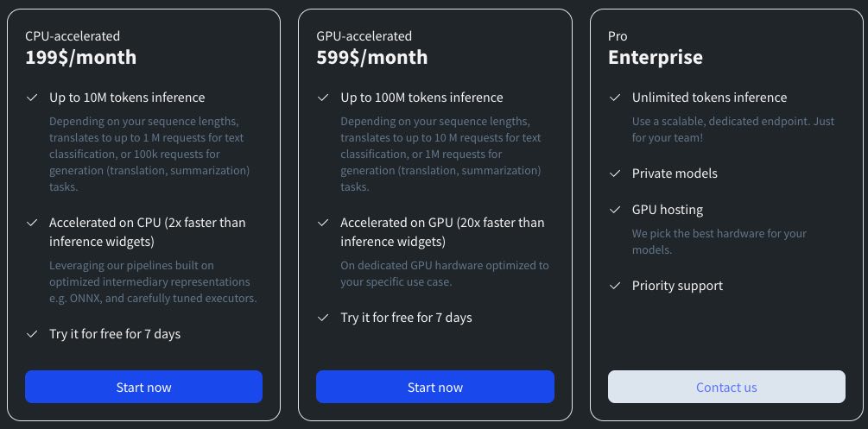Viewport: 868px width, 429px height.
Task: Click the free trial checkmark in the CPU-accelerated plan
Action: coord(32,334)
